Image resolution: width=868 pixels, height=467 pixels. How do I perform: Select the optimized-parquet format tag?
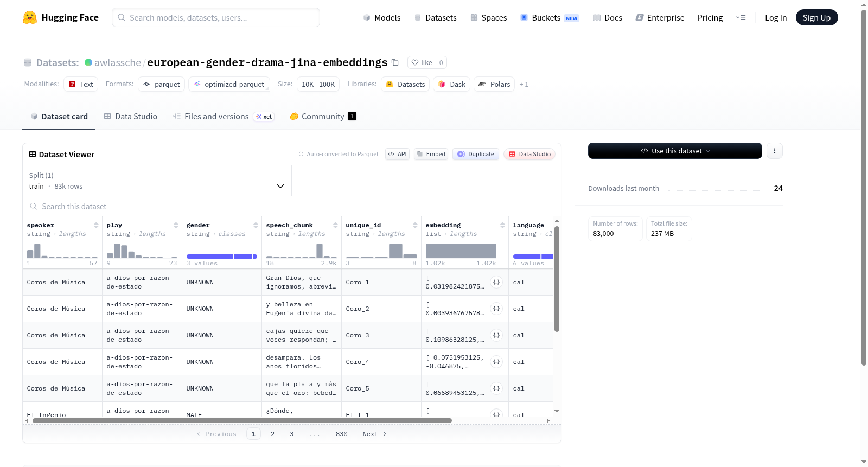229,84
